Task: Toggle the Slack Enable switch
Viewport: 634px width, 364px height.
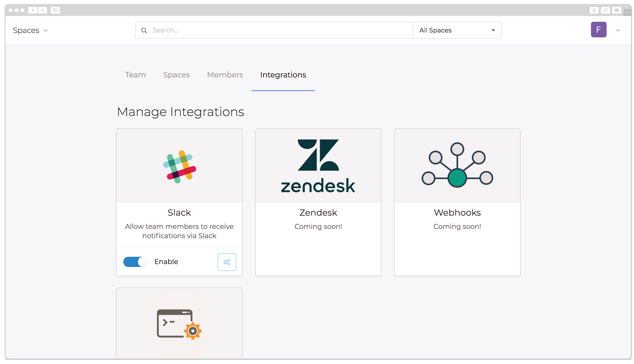Action: tap(136, 262)
